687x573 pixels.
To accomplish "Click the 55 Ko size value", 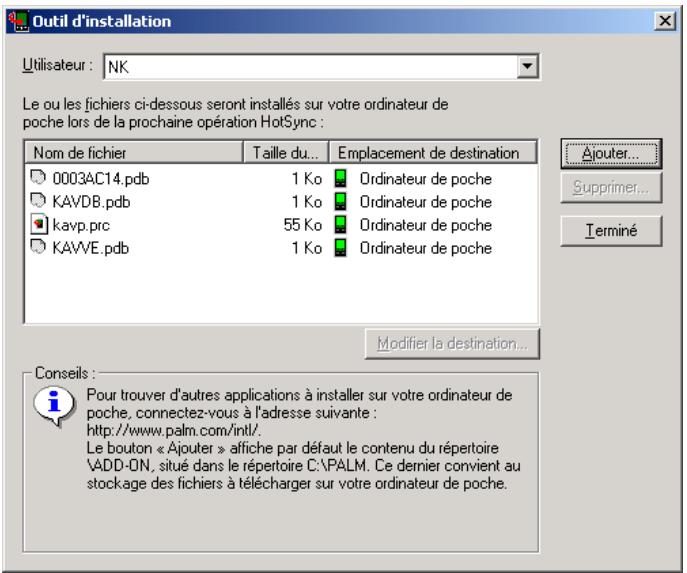I will [303, 225].
